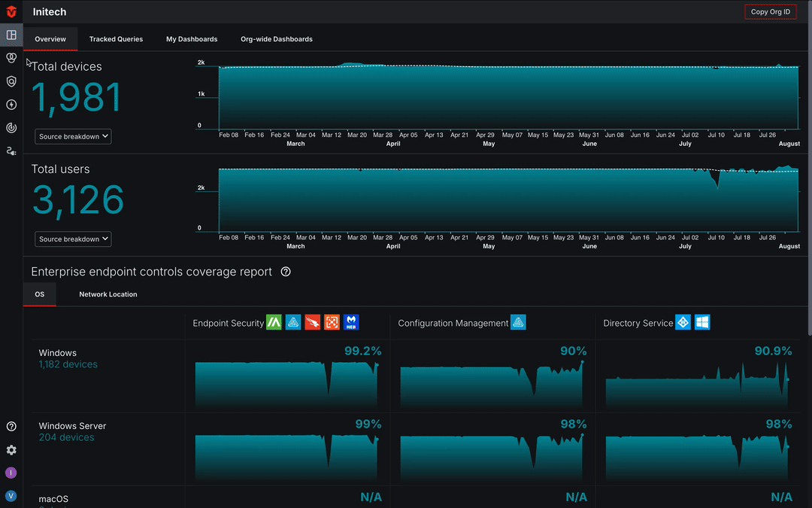Image resolution: width=812 pixels, height=508 pixels.
Task: Click the 3,126 total users count
Action: pyautogui.click(x=78, y=199)
